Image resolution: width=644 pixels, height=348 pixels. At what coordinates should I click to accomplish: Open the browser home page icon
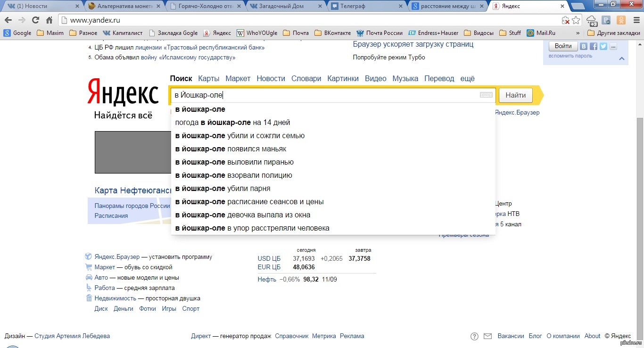[49, 20]
